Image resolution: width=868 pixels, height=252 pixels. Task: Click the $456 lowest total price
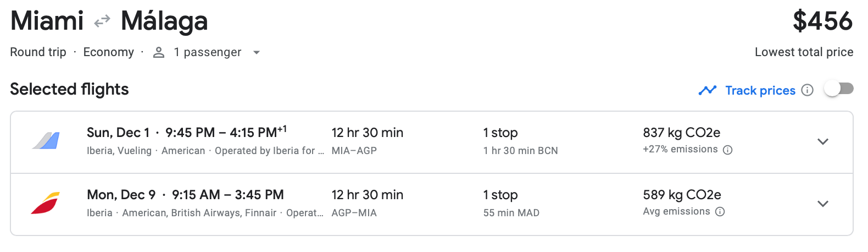pyautogui.click(x=822, y=21)
